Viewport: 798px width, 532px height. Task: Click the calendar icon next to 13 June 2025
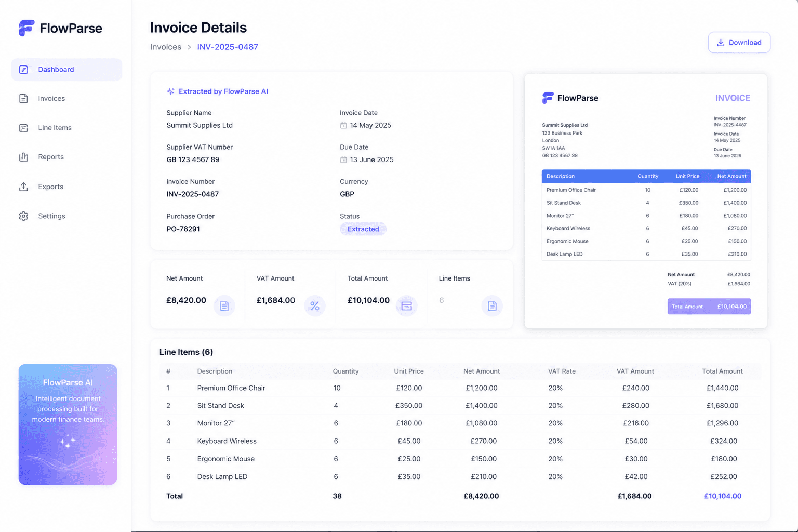pos(343,159)
